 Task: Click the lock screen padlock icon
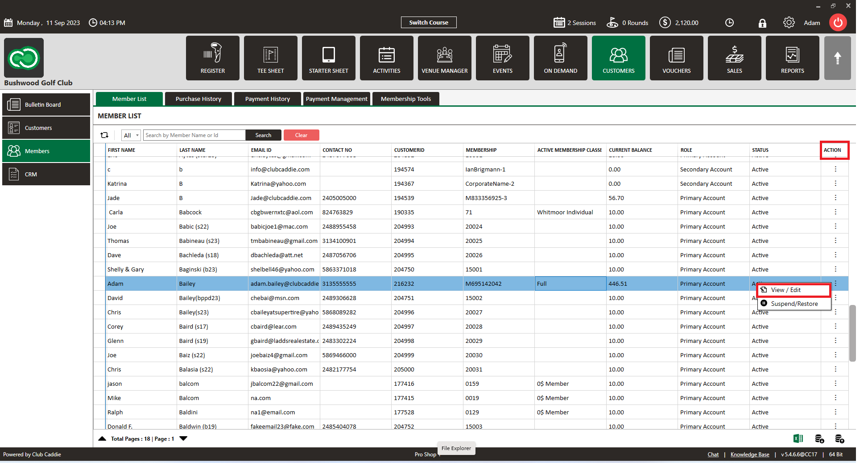click(x=762, y=23)
